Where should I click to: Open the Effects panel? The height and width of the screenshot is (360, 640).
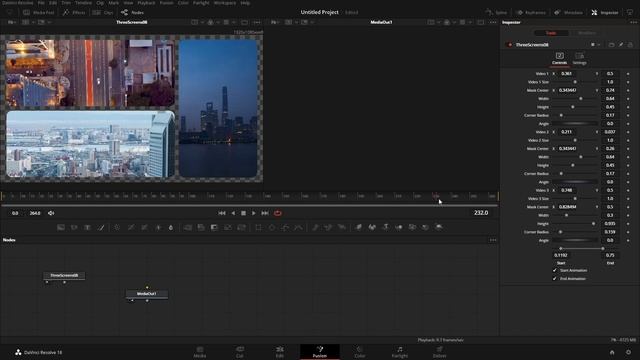click(x=74, y=13)
